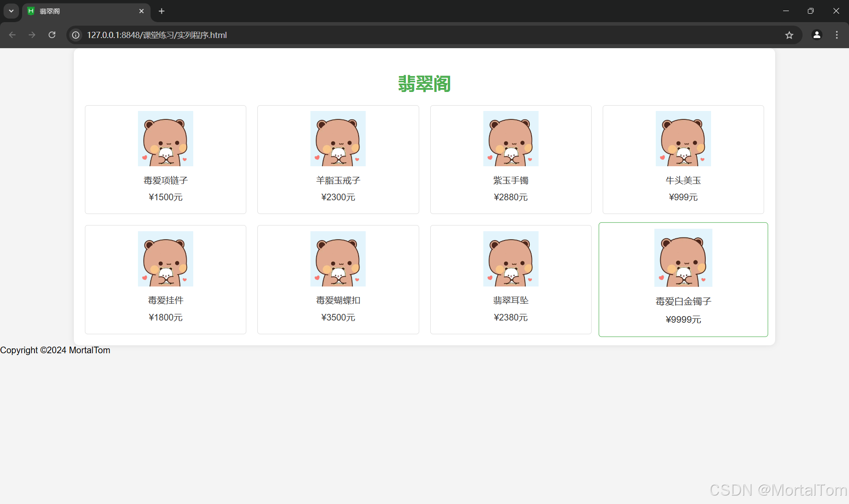Click the address bar URL

tap(157, 35)
